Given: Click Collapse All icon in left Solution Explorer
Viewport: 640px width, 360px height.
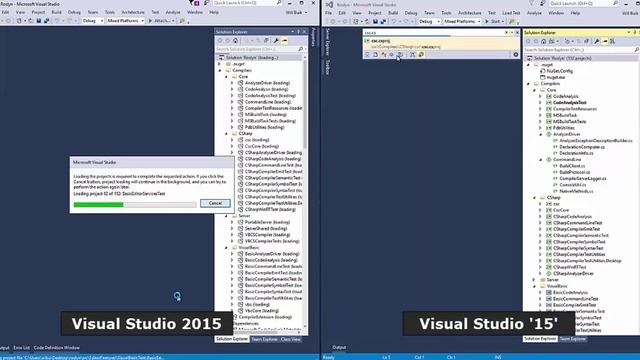Looking at the screenshot, I should click(x=266, y=40).
